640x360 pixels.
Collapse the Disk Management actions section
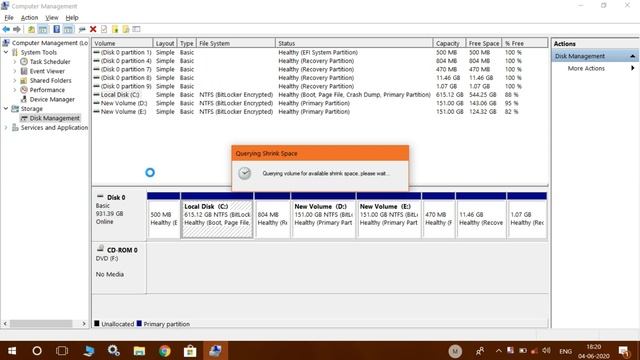click(632, 56)
